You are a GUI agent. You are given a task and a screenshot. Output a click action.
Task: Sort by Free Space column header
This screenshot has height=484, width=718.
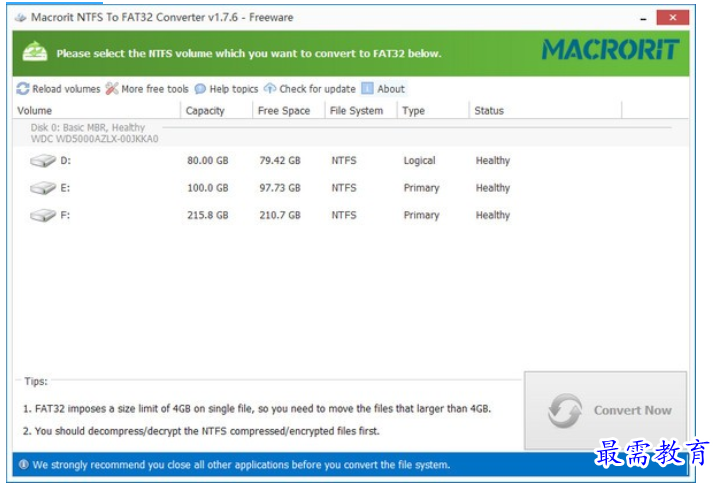284,111
